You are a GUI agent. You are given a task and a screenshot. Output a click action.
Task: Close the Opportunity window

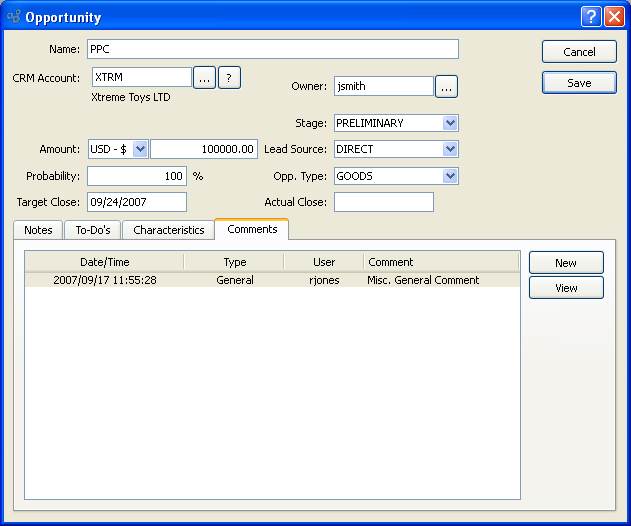point(613,17)
